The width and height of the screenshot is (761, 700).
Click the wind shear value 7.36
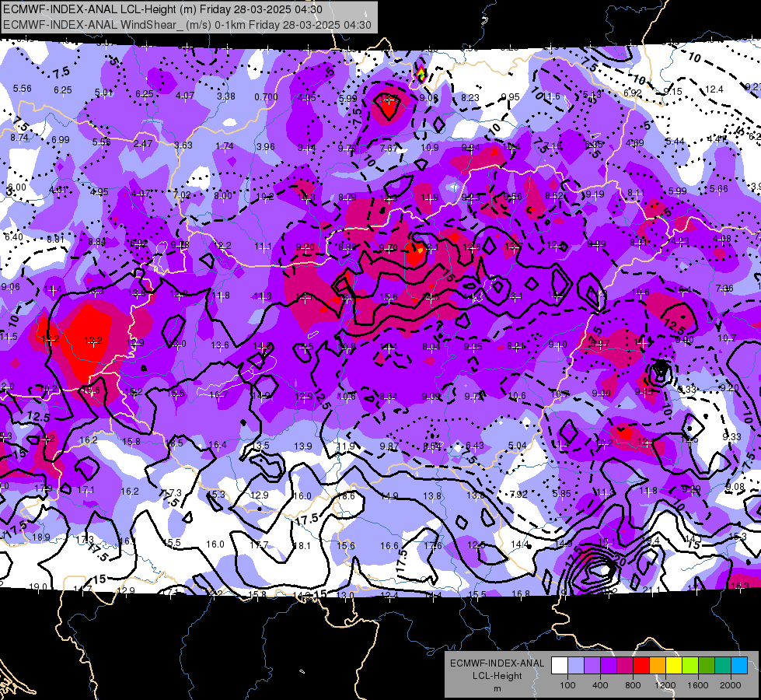[x=724, y=289]
